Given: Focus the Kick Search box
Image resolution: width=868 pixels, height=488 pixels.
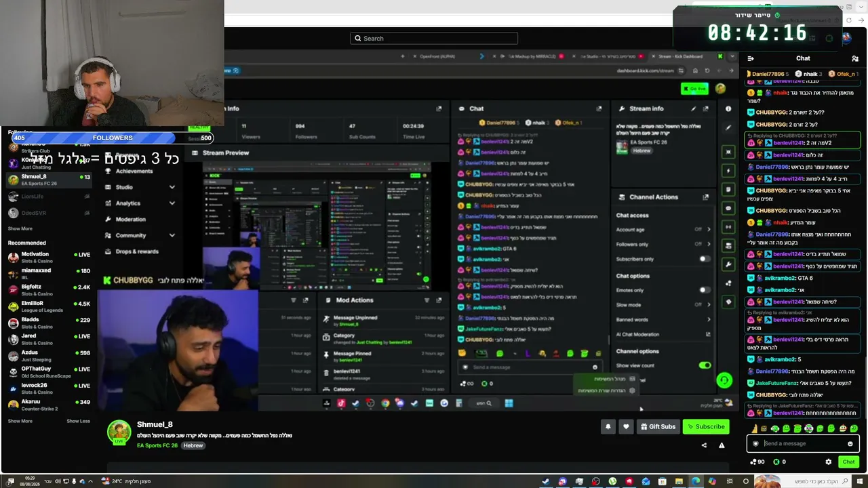Looking at the screenshot, I should [434, 39].
